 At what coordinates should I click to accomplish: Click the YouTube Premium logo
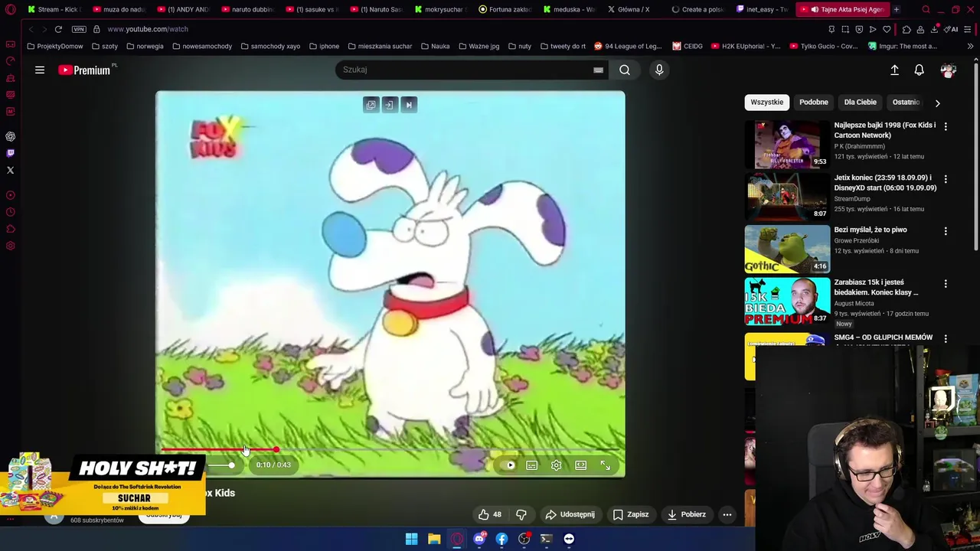[x=85, y=70]
